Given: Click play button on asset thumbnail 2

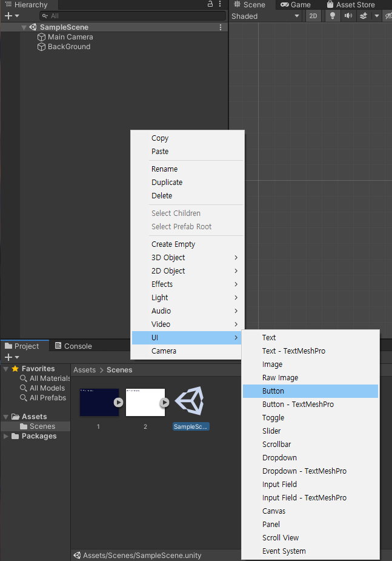Looking at the screenshot, I should [x=164, y=403].
